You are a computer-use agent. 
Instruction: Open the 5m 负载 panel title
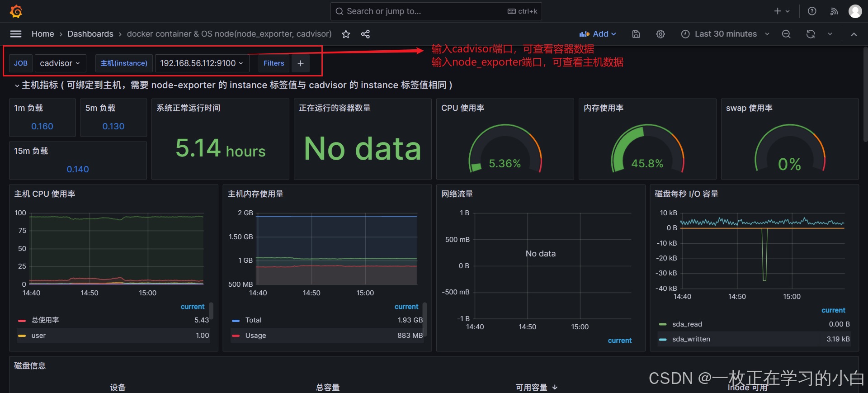click(x=100, y=108)
